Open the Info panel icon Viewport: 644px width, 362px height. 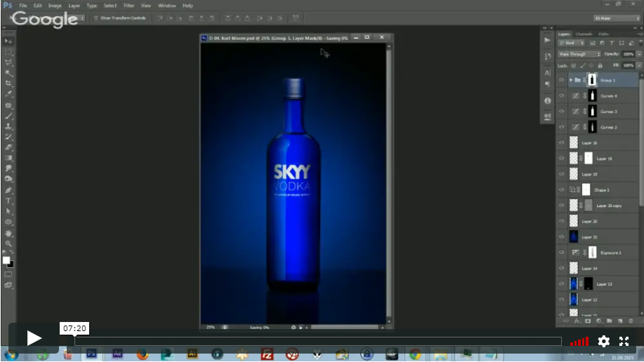click(547, 100)
